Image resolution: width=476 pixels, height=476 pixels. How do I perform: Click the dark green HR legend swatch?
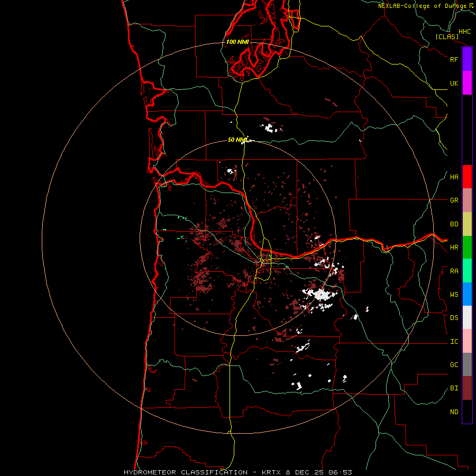(467, 248)
